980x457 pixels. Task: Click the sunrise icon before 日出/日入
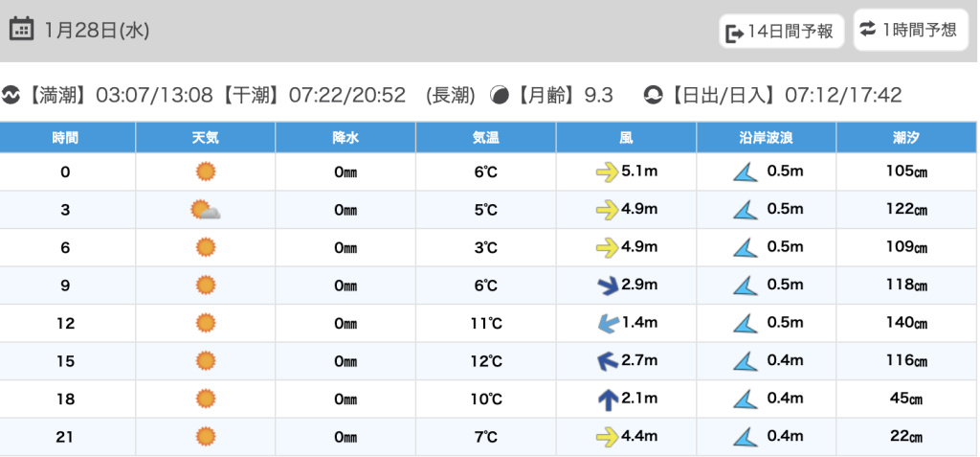654,95
